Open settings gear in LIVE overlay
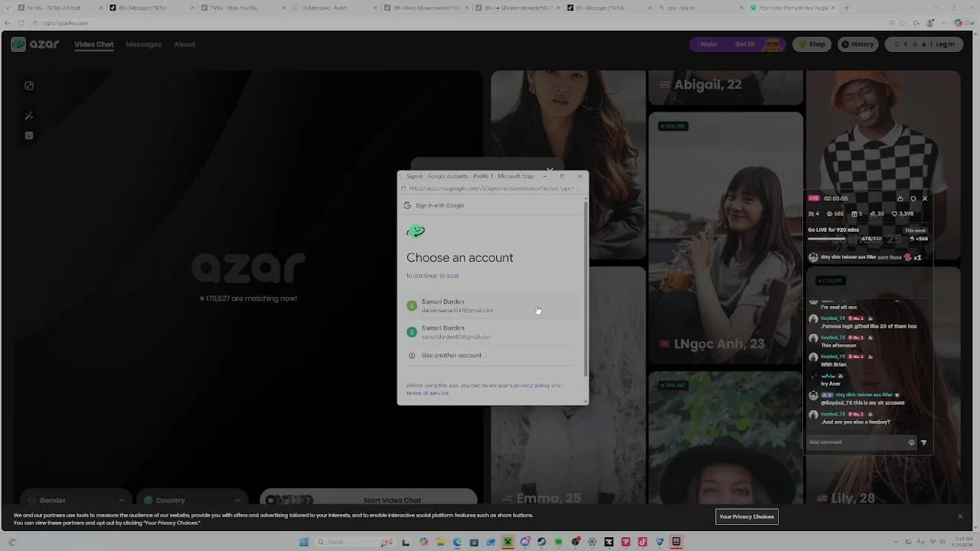This screenshot has width=980, height=551. [x=913, y=199]
